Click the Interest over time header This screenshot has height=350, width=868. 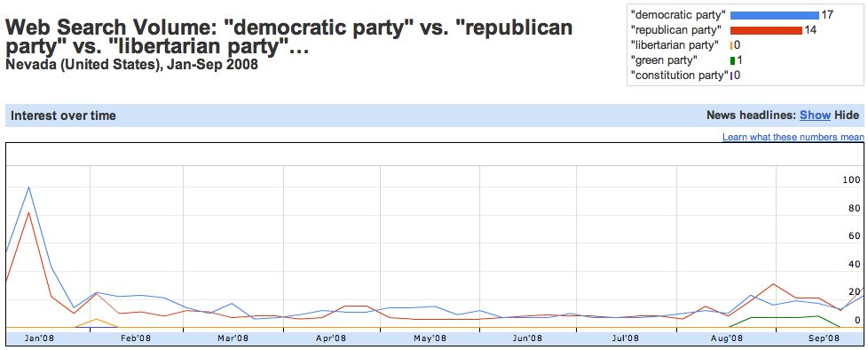[x=63, y=115]
